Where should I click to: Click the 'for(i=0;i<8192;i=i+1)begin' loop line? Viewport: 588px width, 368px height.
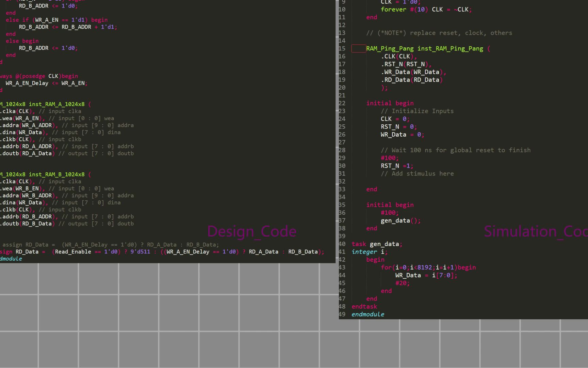point(428,267)
